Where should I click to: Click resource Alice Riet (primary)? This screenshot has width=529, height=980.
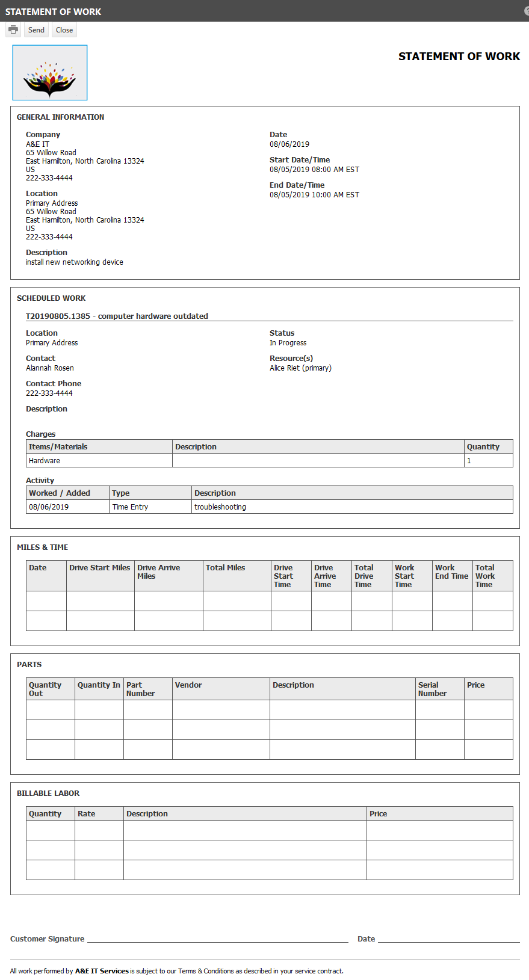[300, 368]
